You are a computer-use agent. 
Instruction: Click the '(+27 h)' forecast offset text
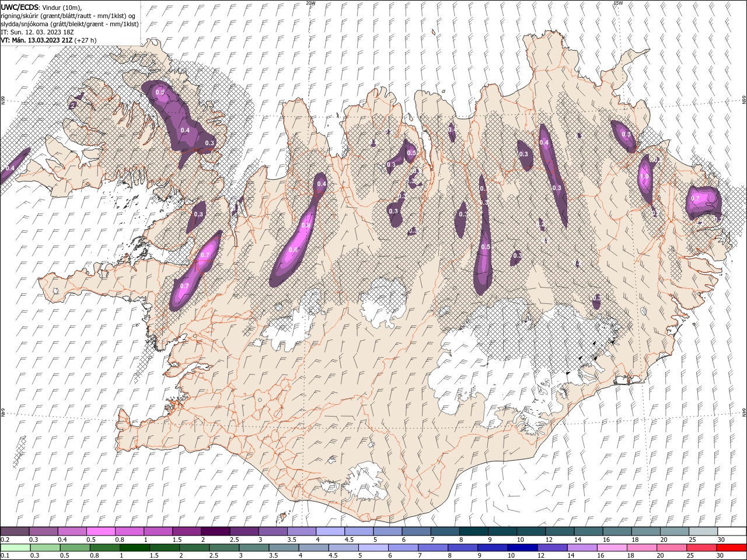point(86,40)
